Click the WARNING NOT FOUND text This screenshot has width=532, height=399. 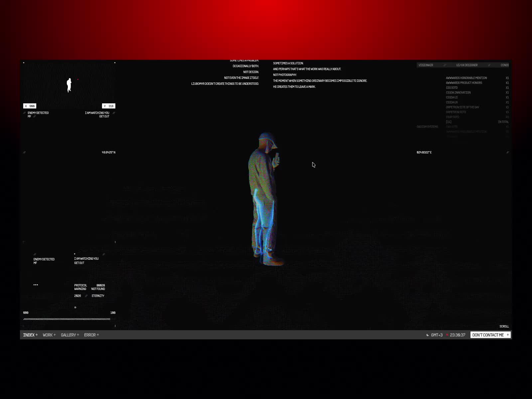coord(89,289)
